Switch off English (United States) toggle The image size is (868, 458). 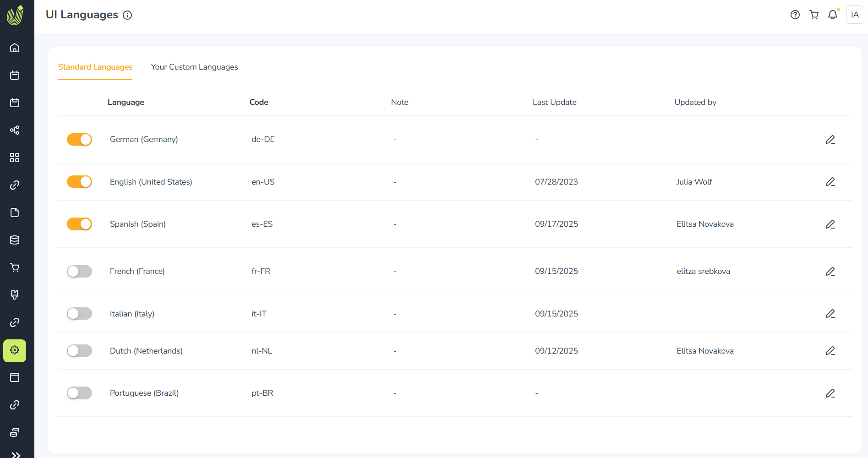click(x=79, y=182)
